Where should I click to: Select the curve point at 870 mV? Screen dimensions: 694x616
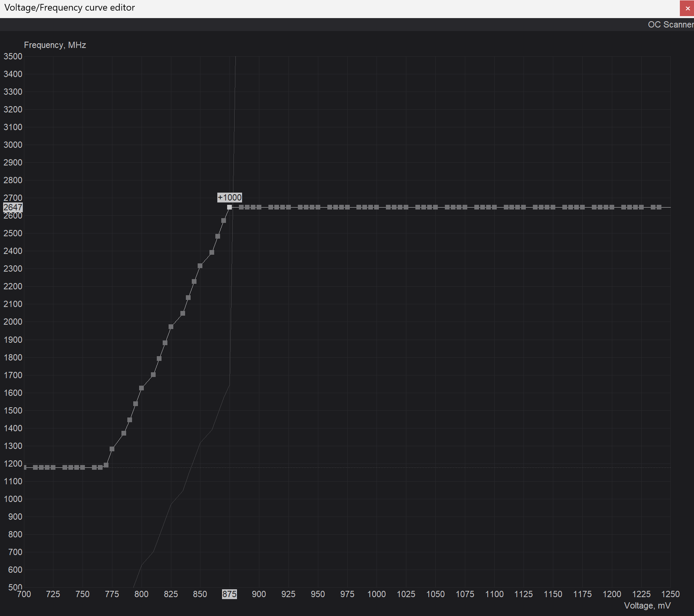pyautogui.click(x=224, y=221)
